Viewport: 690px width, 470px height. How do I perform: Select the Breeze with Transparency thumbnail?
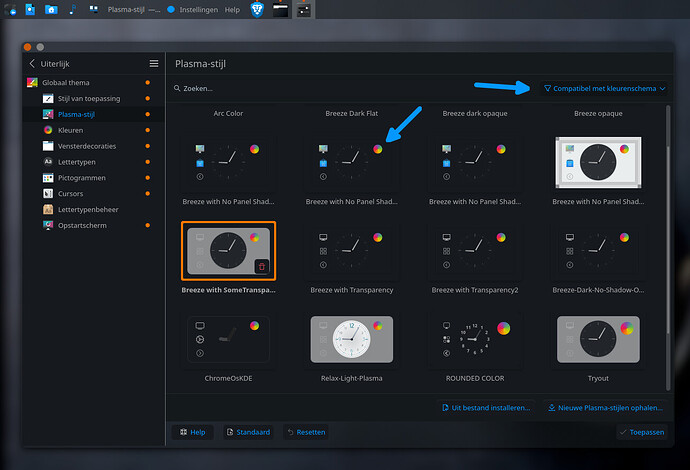pyautogui.click(x=352, y=251)
